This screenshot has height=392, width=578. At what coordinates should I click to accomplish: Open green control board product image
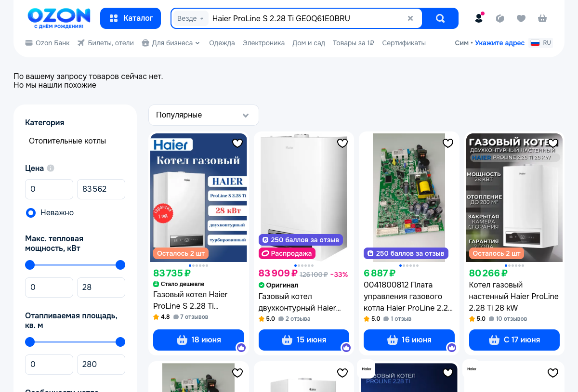point(409,197)
